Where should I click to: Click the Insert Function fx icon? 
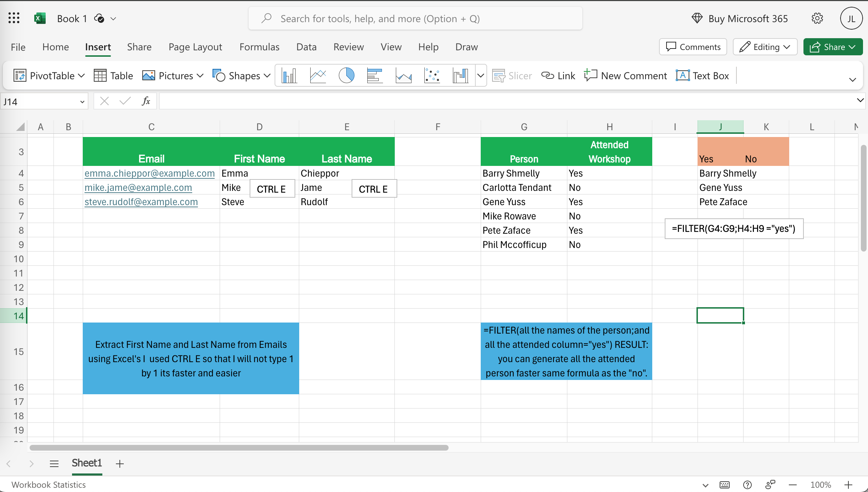coord(146,102)
